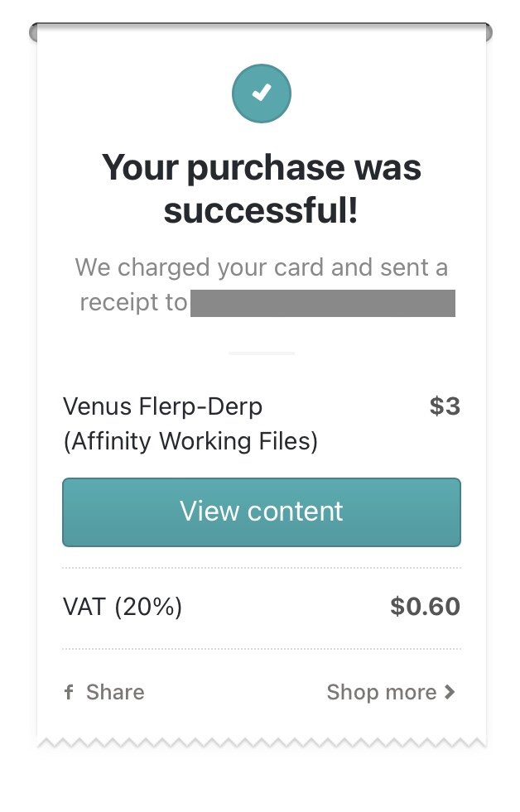Click the teal checkmark success icon
The image size is (520, 812).
click(262, 94)
